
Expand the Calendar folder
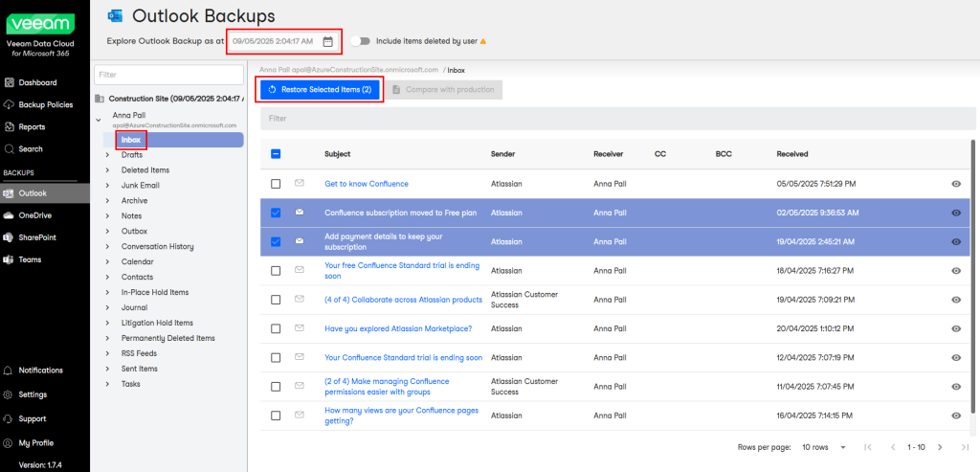pyautogui.click(x=107, y=261)
